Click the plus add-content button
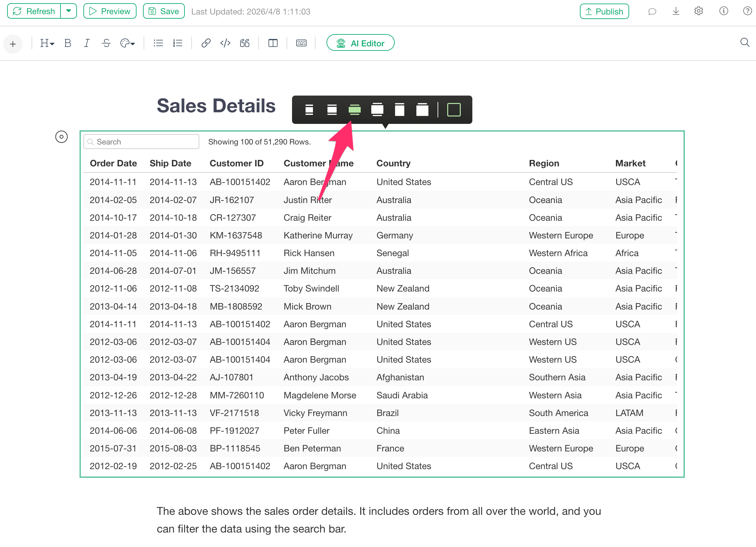 click(x=13, y=44)
